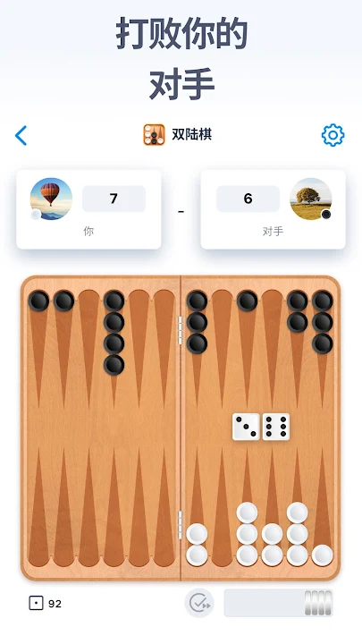The height and width of the screenshot is (644, 362).
Task: Select opponent score box showing 6
Action: pos(248,199)
